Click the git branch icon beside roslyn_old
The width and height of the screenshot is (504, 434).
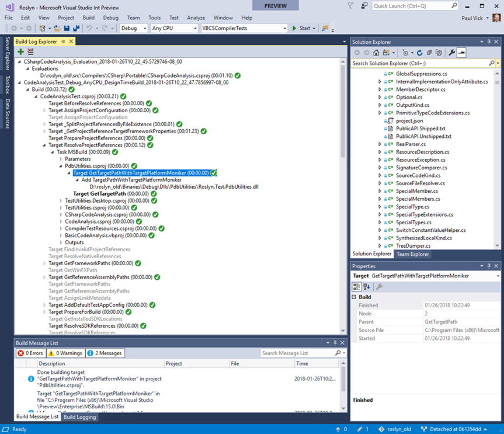[x=381, y=429]
